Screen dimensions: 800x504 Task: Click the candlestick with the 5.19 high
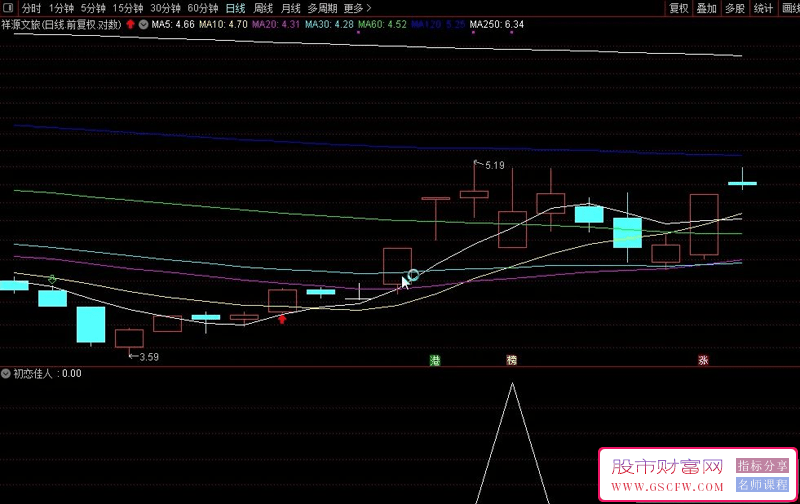pyautogui.click(x=474, y=193)
